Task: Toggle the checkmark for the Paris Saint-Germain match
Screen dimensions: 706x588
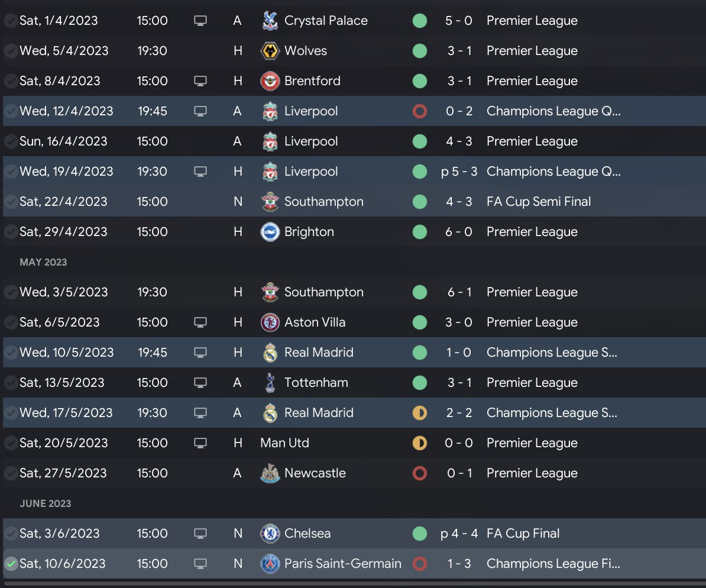Action: 11,564
